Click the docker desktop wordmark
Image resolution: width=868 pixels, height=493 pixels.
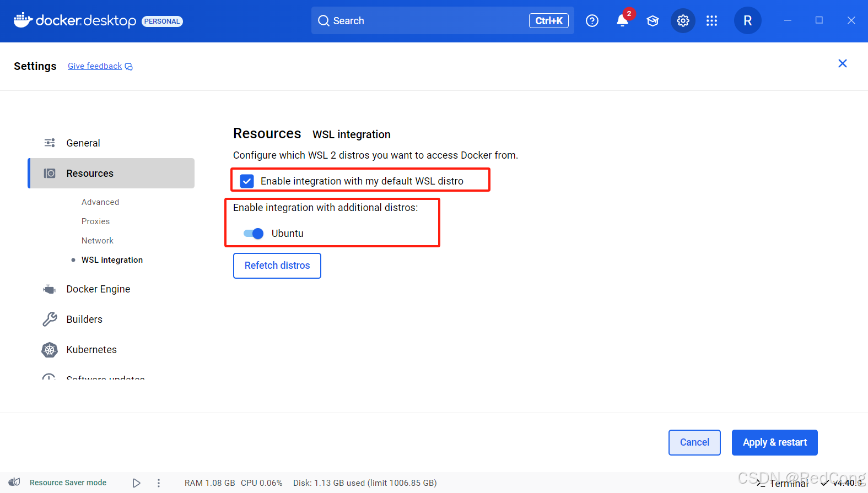click(x=86, y=21)
